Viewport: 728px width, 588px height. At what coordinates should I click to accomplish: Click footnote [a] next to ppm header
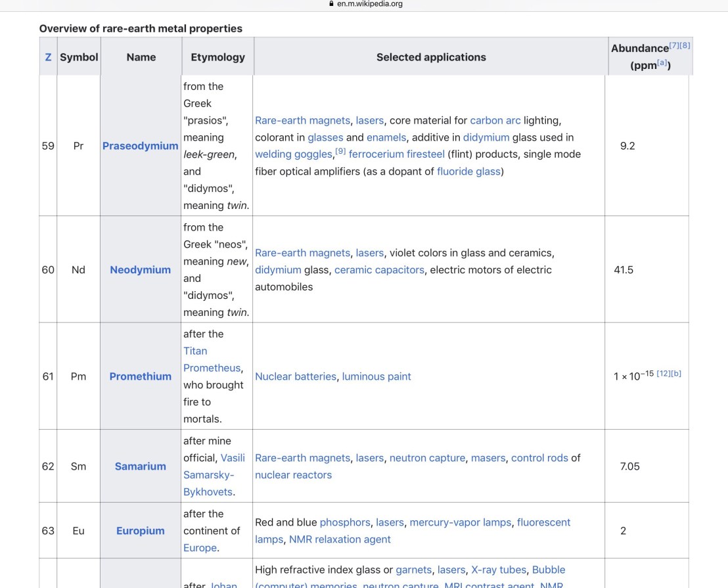662,63
